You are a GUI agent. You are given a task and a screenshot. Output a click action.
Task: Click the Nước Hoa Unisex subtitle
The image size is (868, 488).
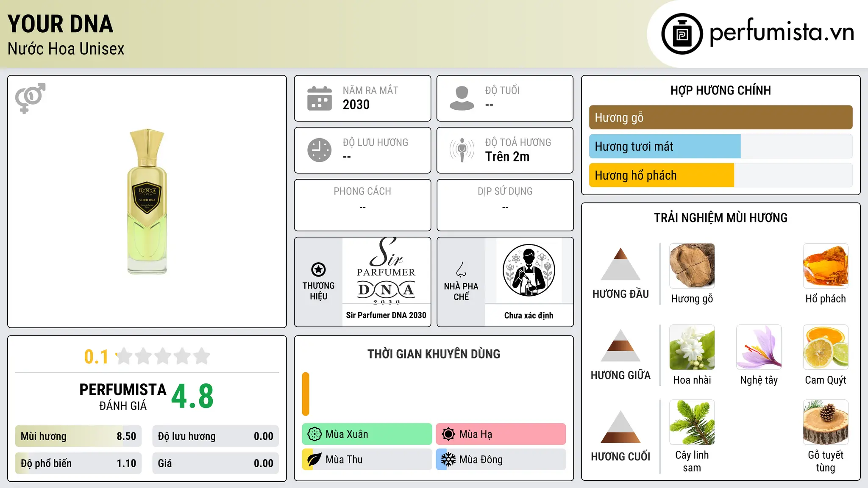pyautogui.click(x=66, y=49)
